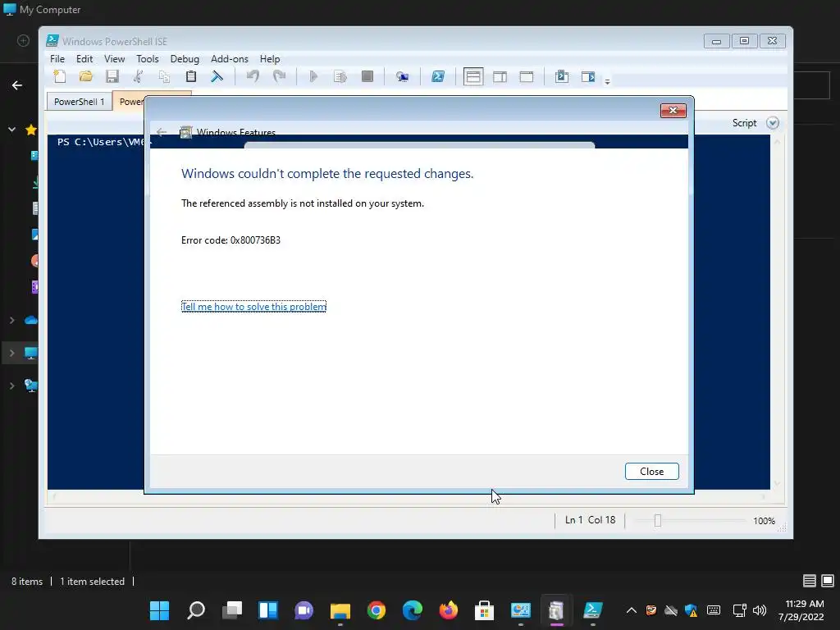Viewport: 840px width, 630px height.
Task: Click the Close button in Windows Features
Action: [651, 472]
